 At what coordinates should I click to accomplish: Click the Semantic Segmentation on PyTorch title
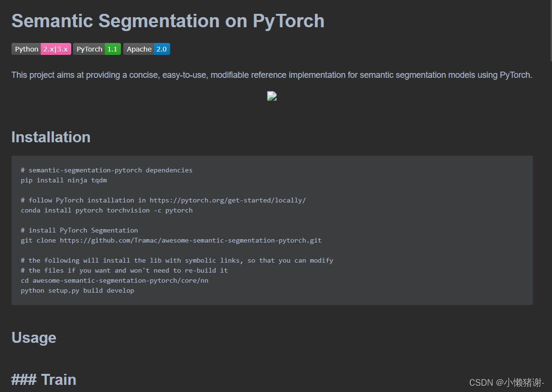(x=168, y=21)
